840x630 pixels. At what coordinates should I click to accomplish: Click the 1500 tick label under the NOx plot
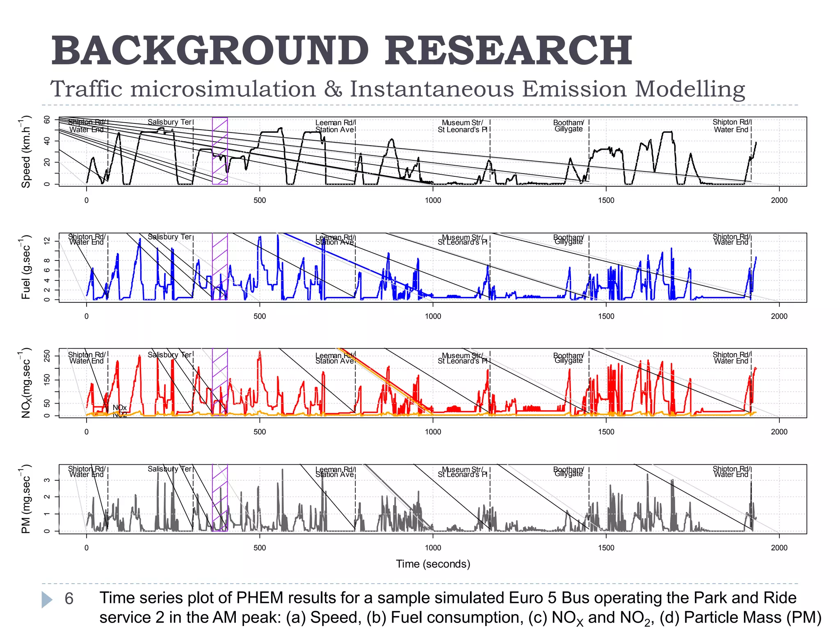coord(606,432)
